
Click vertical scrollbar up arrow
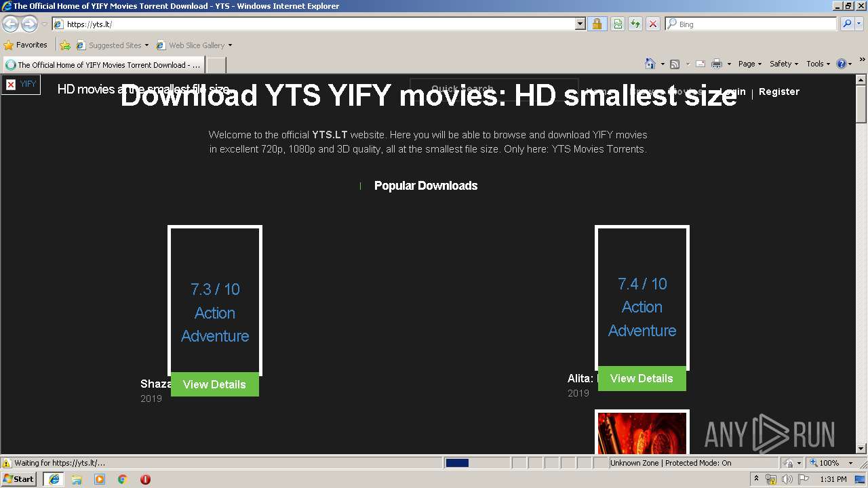coord(862,81)
